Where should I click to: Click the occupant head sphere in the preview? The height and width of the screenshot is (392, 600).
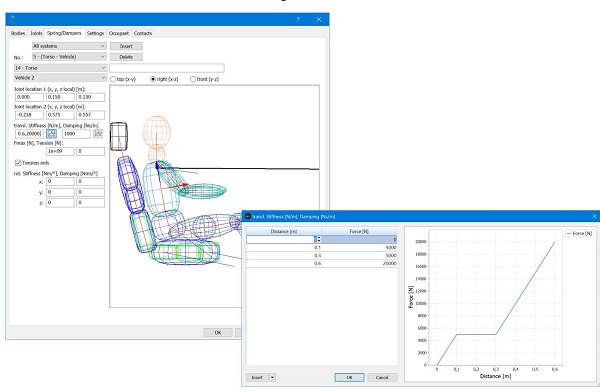[x=157, y=131]
